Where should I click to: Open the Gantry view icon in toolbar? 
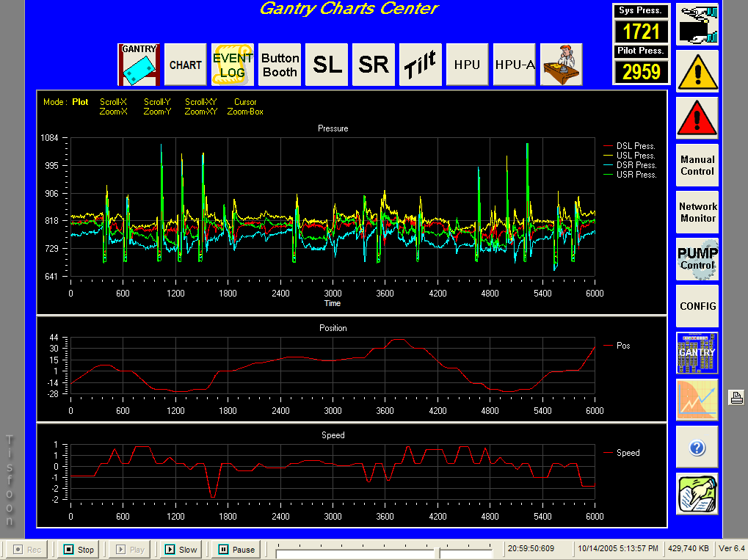pos(138,65)
